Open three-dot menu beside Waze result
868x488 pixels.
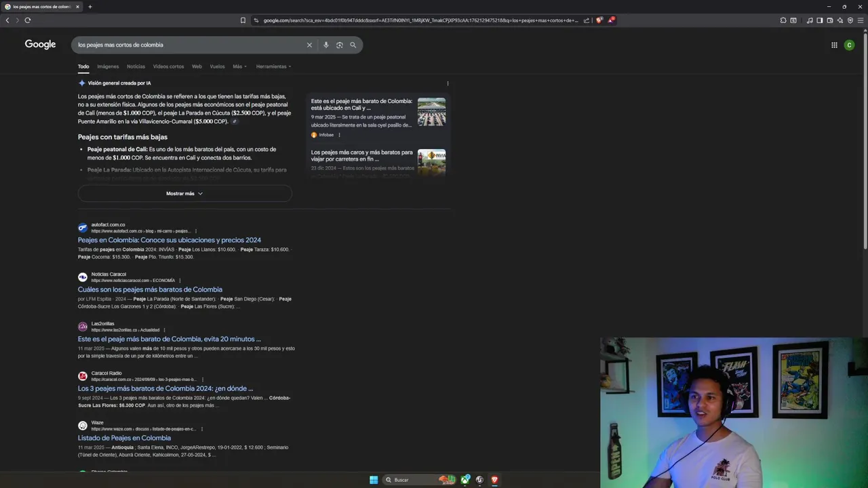pos(202,429)
